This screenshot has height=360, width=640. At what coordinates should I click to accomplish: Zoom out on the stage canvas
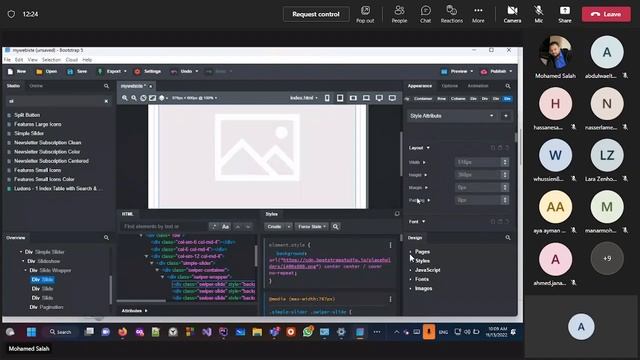(134, 98)
